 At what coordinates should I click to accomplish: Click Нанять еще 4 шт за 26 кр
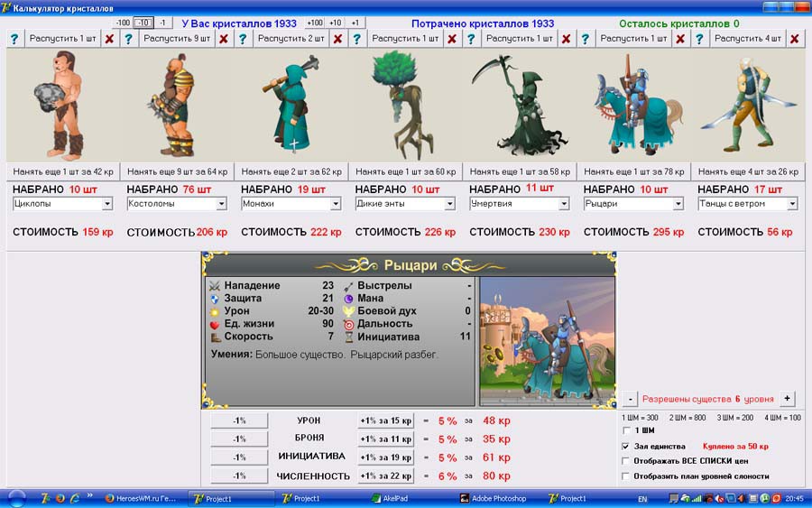[x=748, y=171]
